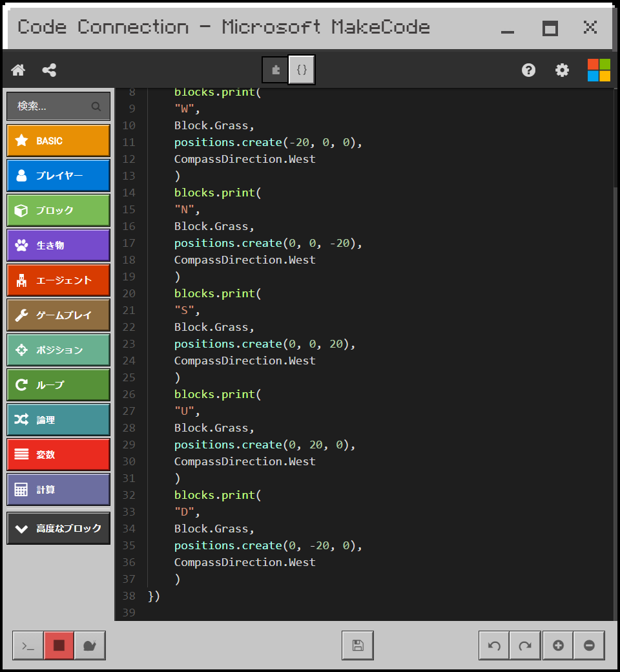Open the ループ block drawer
The image size is (620, 672).
click(x=58, y=384)
